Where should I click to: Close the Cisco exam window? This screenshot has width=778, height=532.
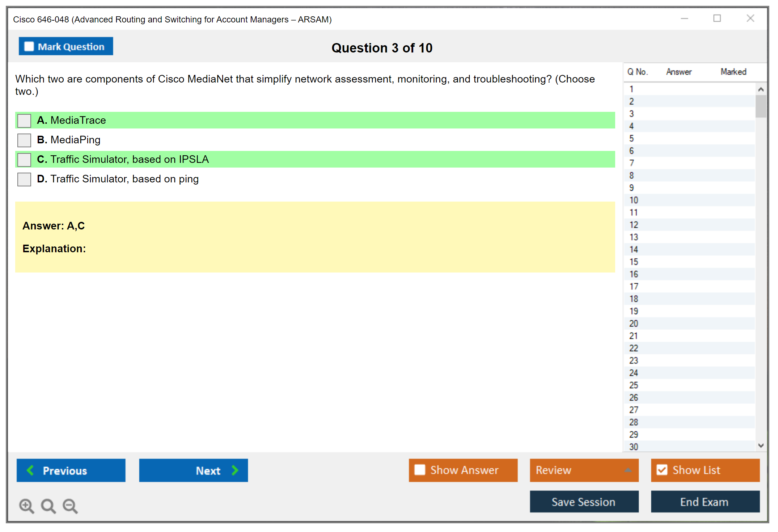[x=750, y=18]
